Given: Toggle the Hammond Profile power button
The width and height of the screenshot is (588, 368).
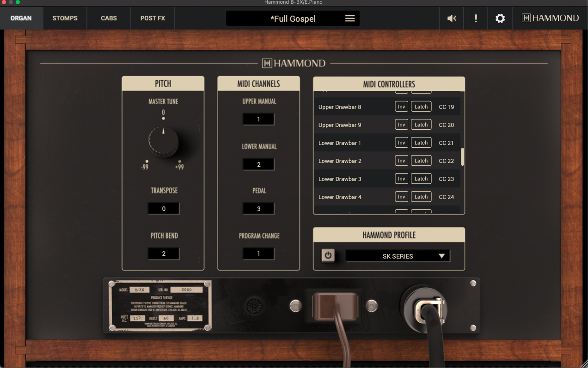Looking at the screenshot, I should (x=328, y=255).
